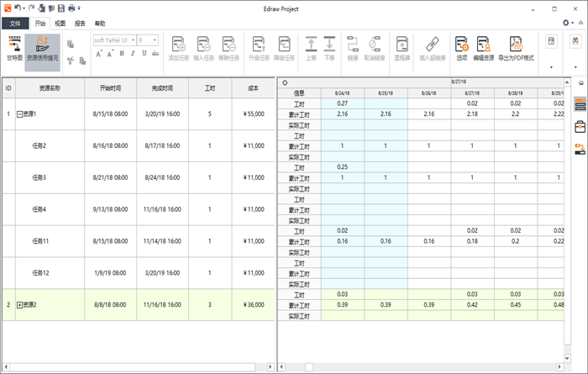588x374 pixels.
Task: Switch to the 开始 ribbon tab
Action: 39,24
